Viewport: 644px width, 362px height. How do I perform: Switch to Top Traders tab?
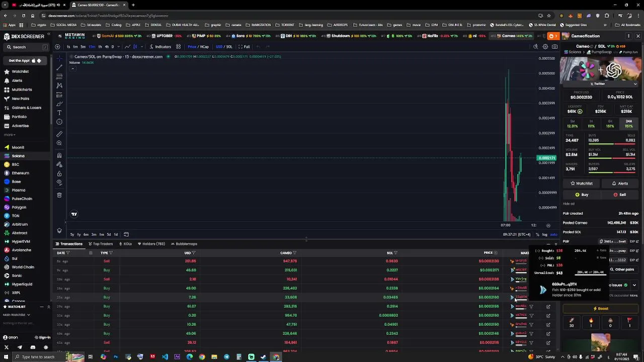pyautogui.click(x=101, y=244)
